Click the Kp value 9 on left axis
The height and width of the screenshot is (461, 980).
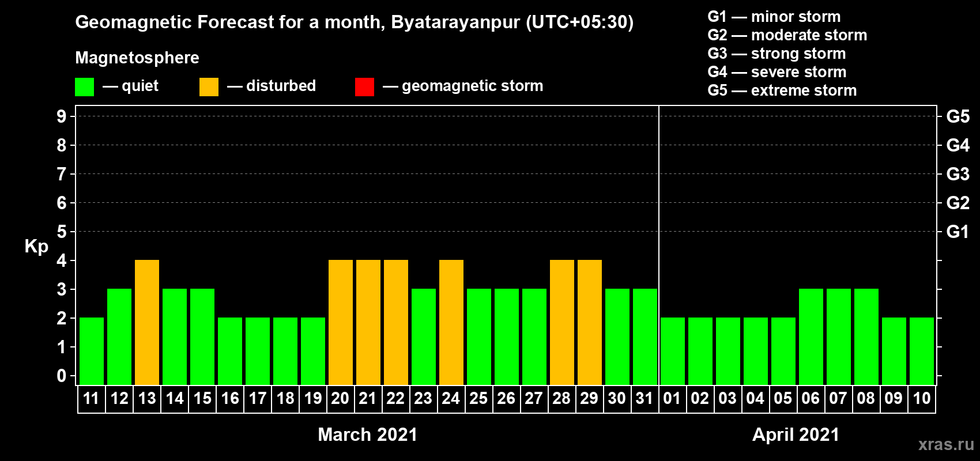coord(62,116)
